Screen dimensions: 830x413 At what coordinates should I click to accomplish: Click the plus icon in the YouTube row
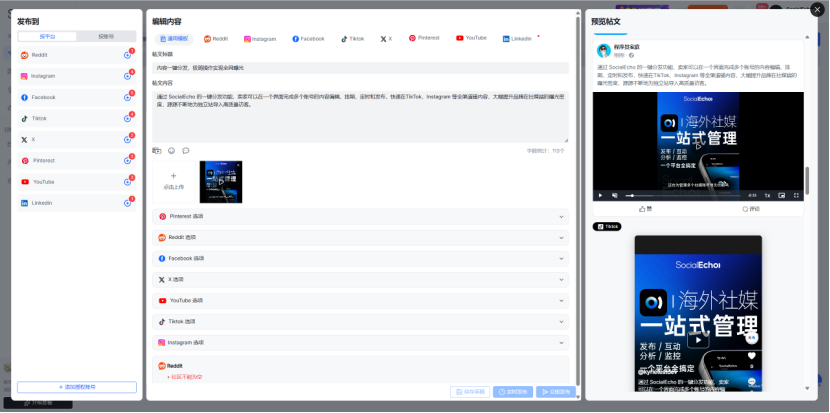point(128,182)
